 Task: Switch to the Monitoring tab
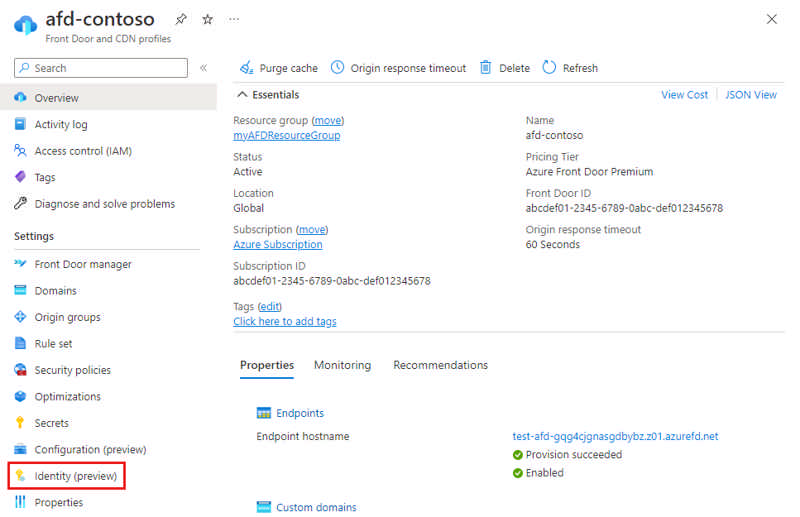342,365
